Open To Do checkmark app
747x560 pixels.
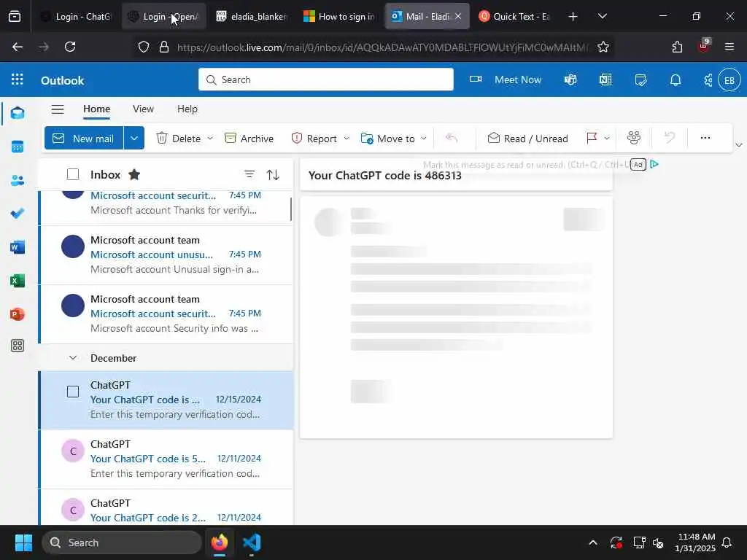[18, 214]
